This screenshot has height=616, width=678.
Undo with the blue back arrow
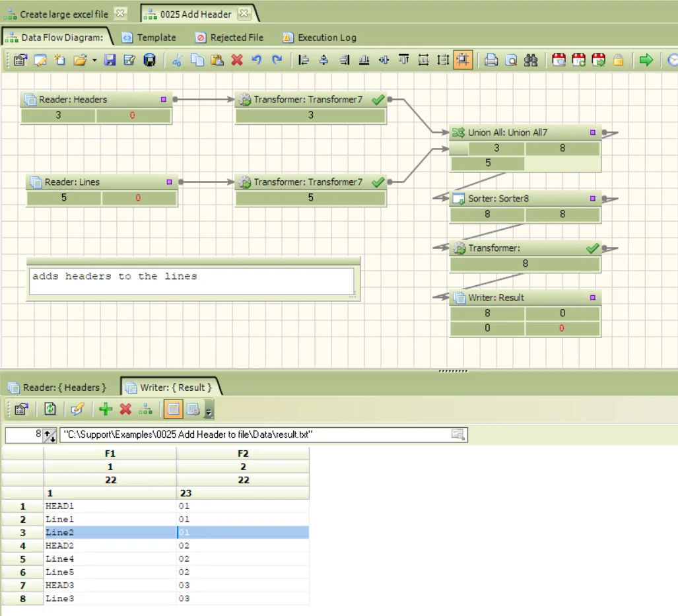point(257,59)
